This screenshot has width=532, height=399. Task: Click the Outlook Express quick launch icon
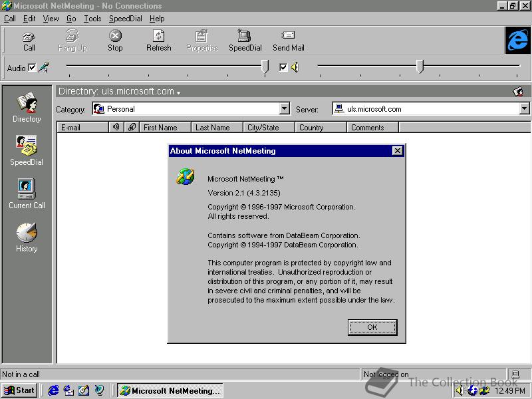(68, 390)
